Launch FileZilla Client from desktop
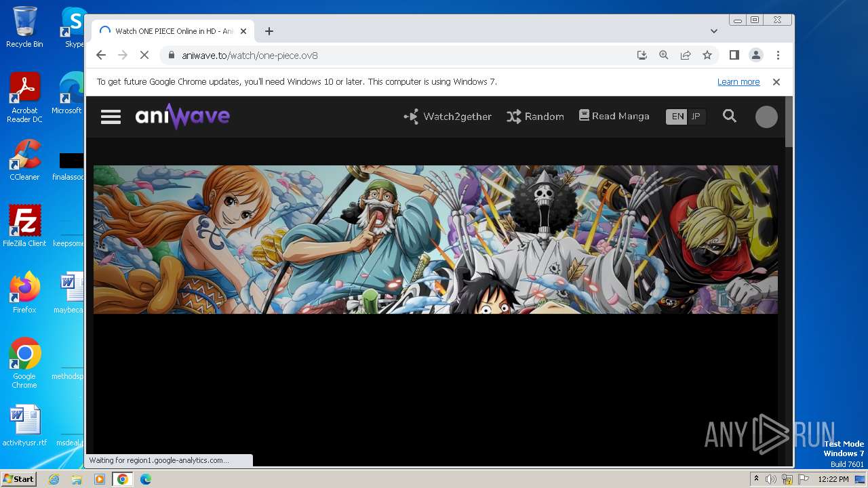The width and height of the screenshot is (868, 488). (x=24, y=226)
